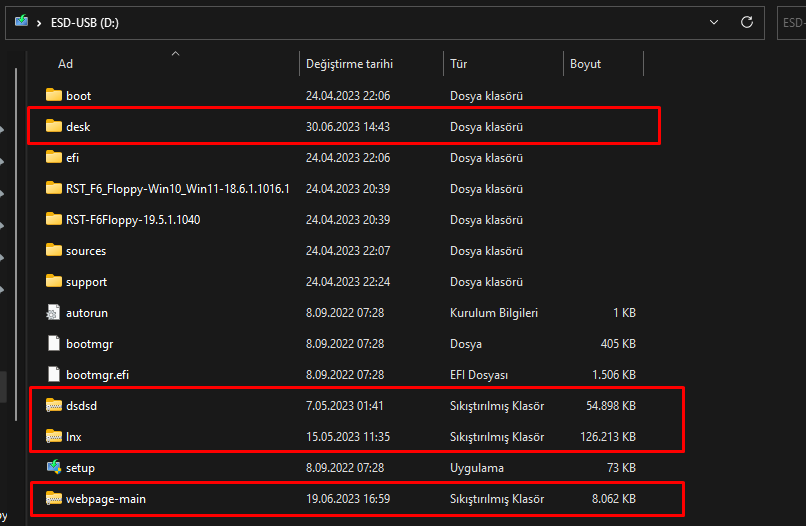The image size is (806, 526).
Task: Click the search box beside refresh
Action: pos(792,21)
